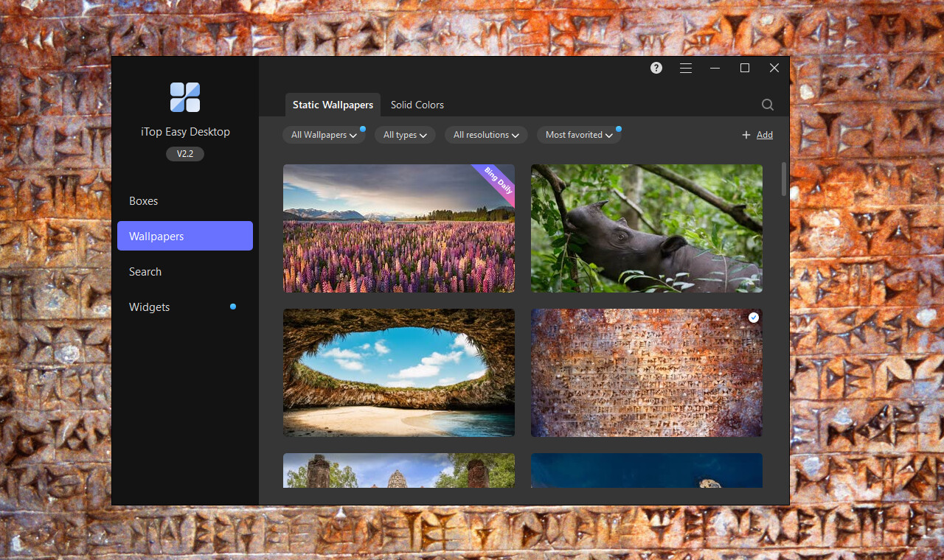
Task: Switch to the Solid Colors tab
Action: click(x=417, y=105)
